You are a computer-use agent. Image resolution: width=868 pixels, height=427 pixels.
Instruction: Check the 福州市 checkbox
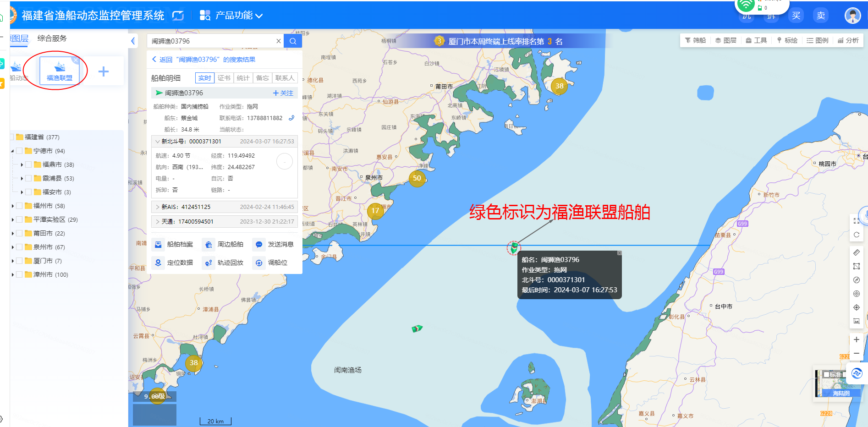coord(20,206)
